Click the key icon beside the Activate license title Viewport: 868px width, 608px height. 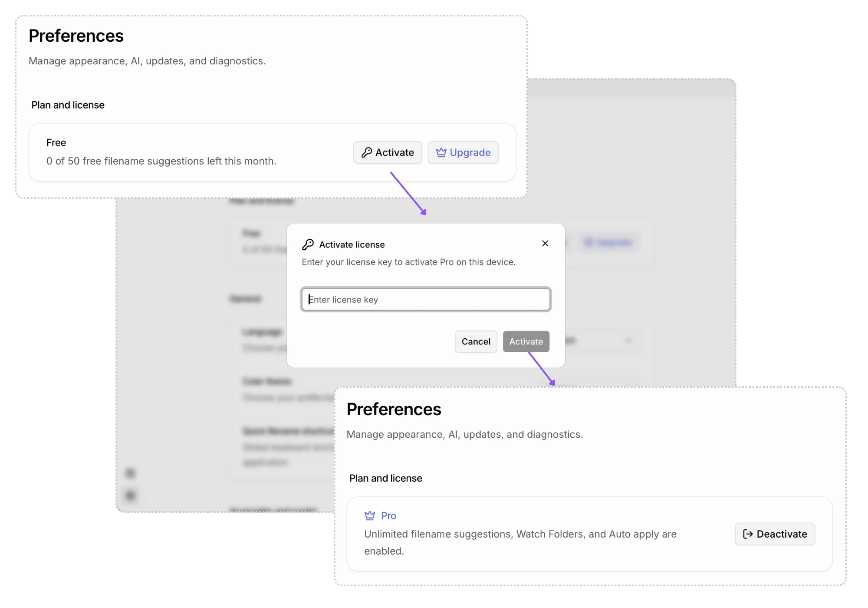click(x=308, y=245)
